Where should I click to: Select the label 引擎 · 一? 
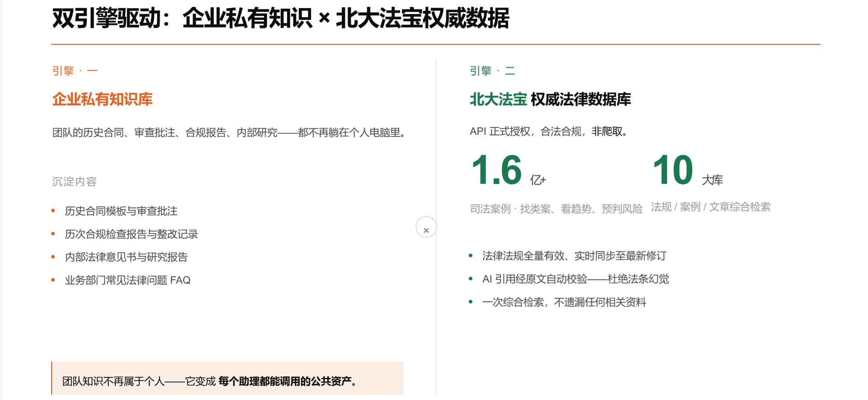click(75, 71)
